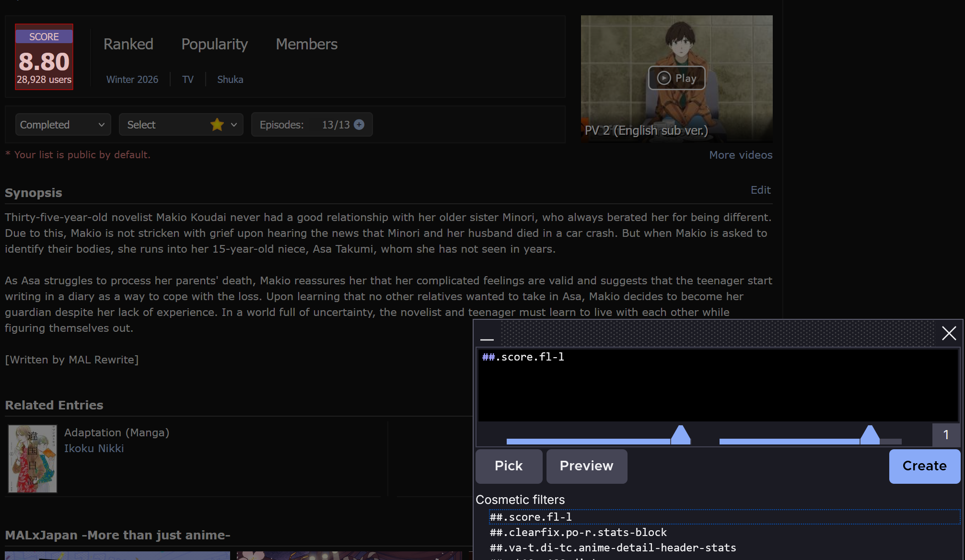Close the element picker with the X
The image size is (965, 560).
coord(949,333)
